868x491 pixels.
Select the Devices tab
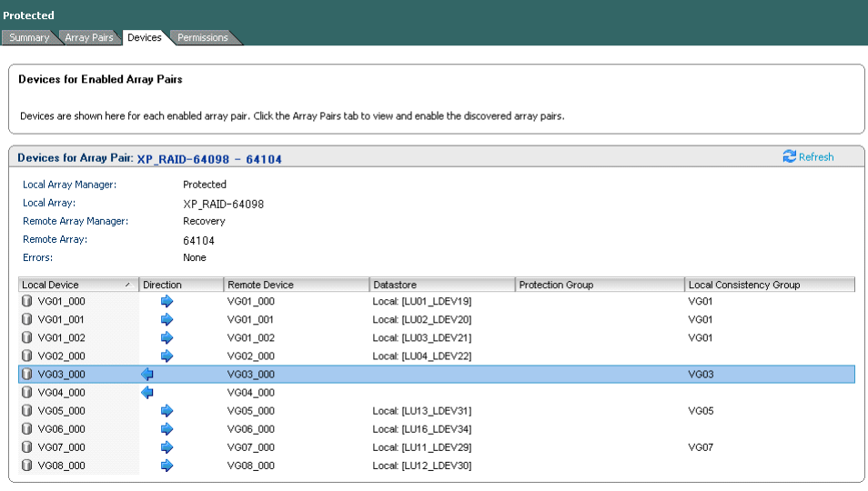coord(144,37)
